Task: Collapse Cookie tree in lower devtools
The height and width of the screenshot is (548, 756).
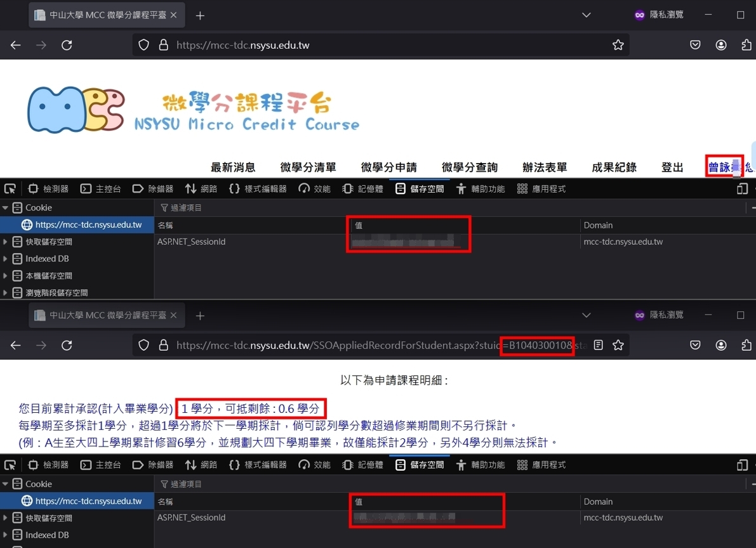Action: point(5,484)
